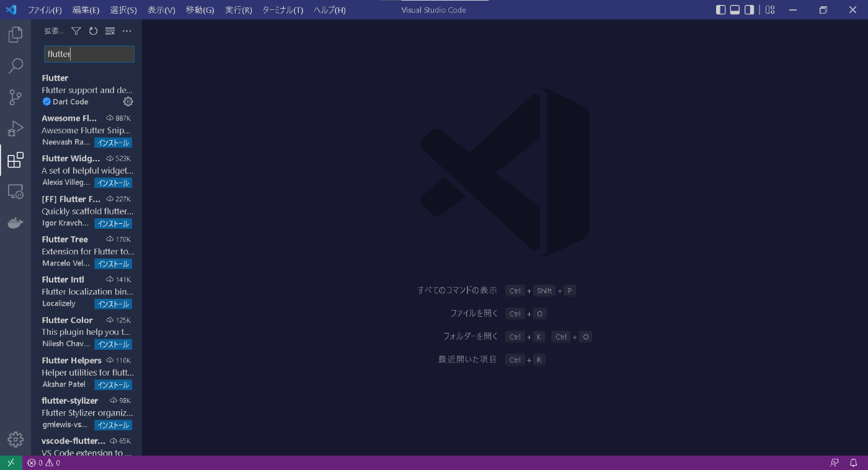Click the VS Code logo in title bar

(x=11, y=9)
